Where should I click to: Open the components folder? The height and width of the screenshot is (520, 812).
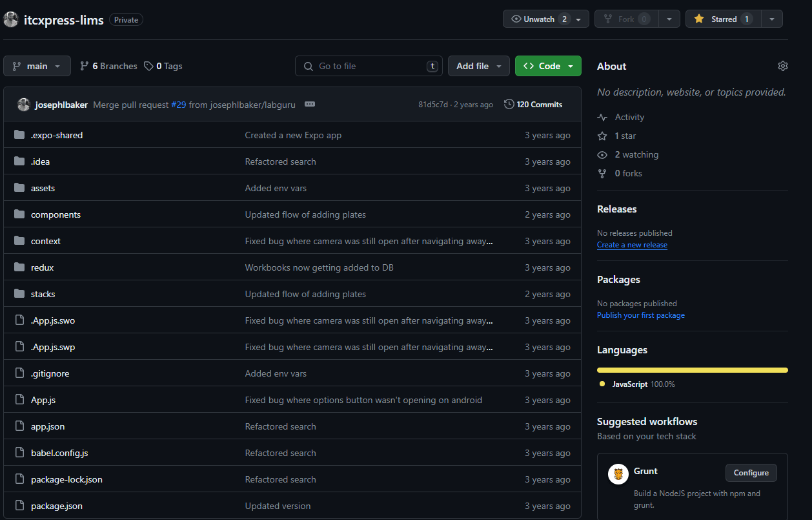tap(56, 214)
